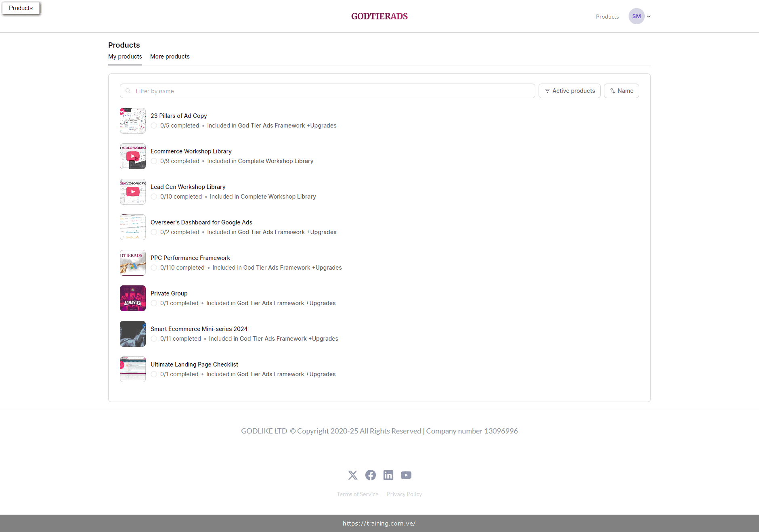This screenshot has height=532, width=759.
Task: Expand the SM account menu chevron
Action: point(648,16)
